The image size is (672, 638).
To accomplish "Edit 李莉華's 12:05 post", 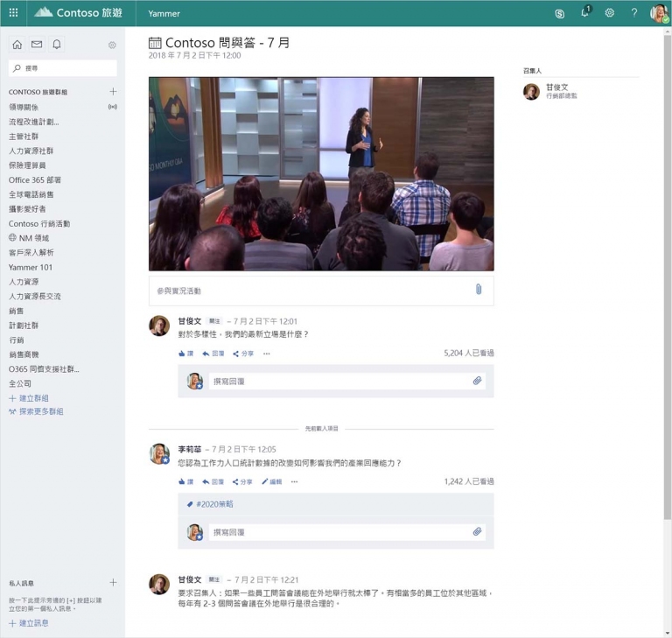I will [x=272, y=482].
